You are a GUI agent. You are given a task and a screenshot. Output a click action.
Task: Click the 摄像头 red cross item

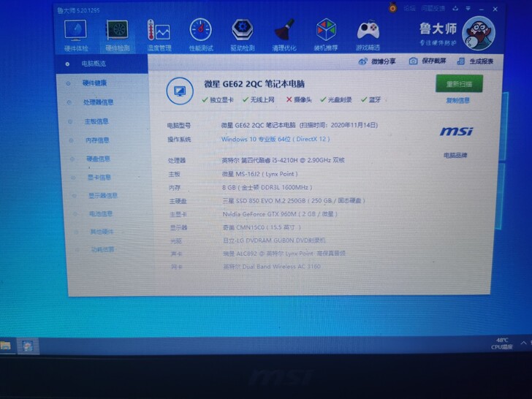[x=299, y=99]
